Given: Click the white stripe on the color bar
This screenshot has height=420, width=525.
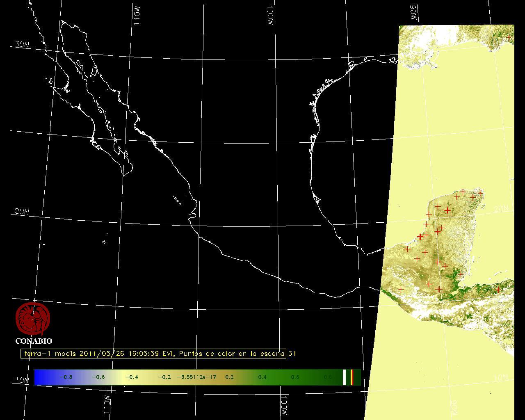Looking at the screenshot, I should coord(345,377).
